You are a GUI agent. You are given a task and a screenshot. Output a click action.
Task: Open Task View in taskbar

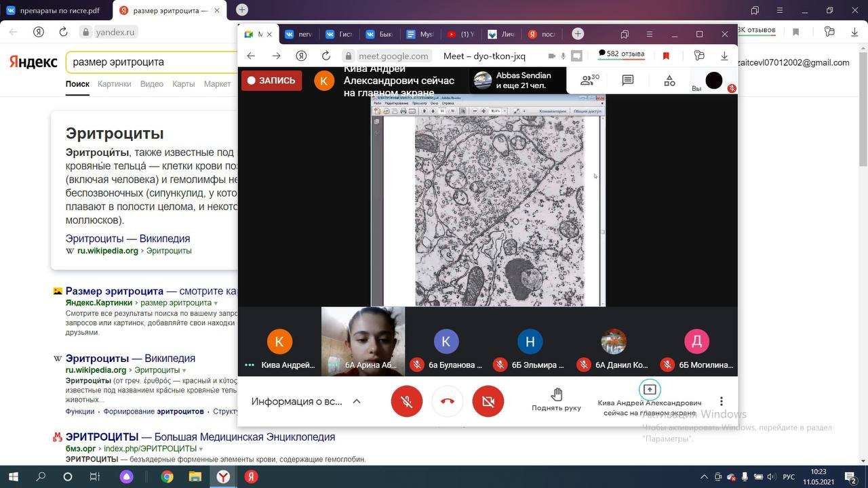[95, 476]
